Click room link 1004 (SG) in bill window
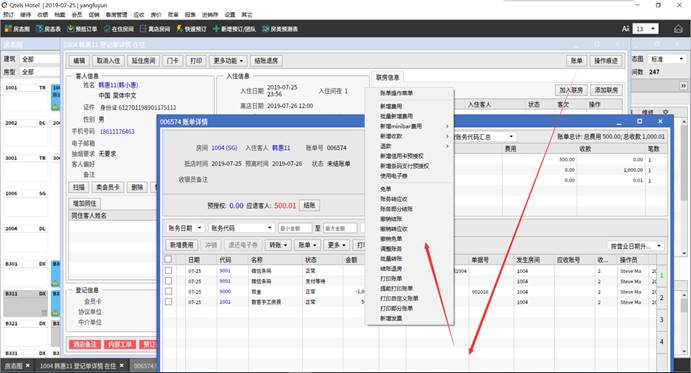The width and height of the screenshot is (691, 373). coord(224,148)
